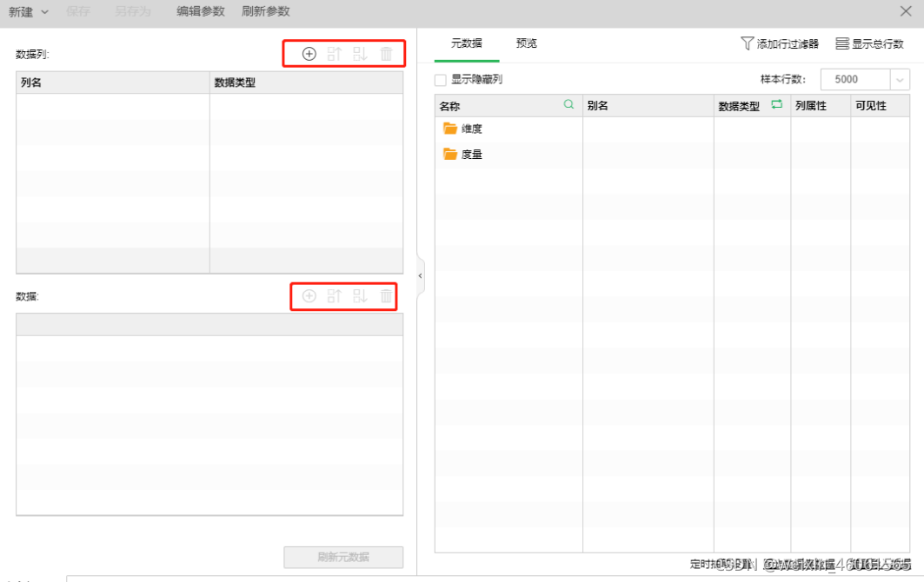The height and width of the screenshot is (582, 924).
Task: Click the 可见性 column header
Action: [880, 106]
